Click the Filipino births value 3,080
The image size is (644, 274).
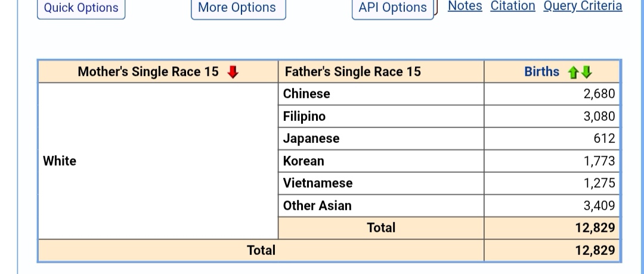599,116
